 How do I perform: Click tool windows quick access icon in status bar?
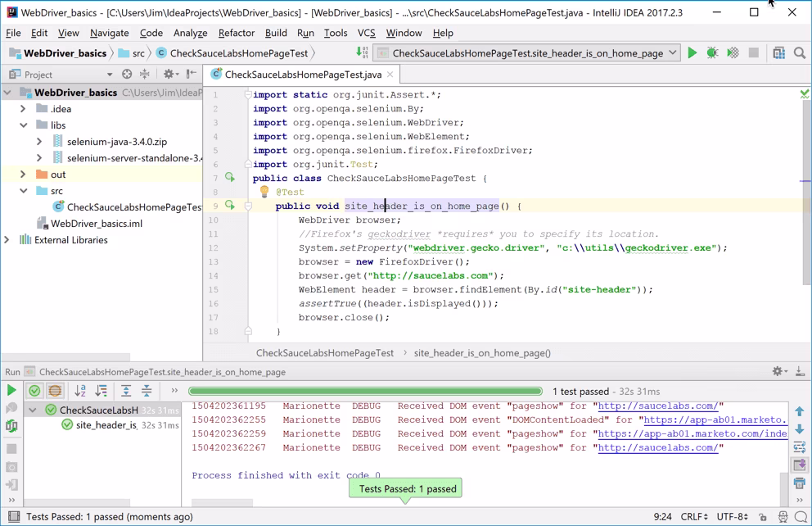[x=14, y=516]
